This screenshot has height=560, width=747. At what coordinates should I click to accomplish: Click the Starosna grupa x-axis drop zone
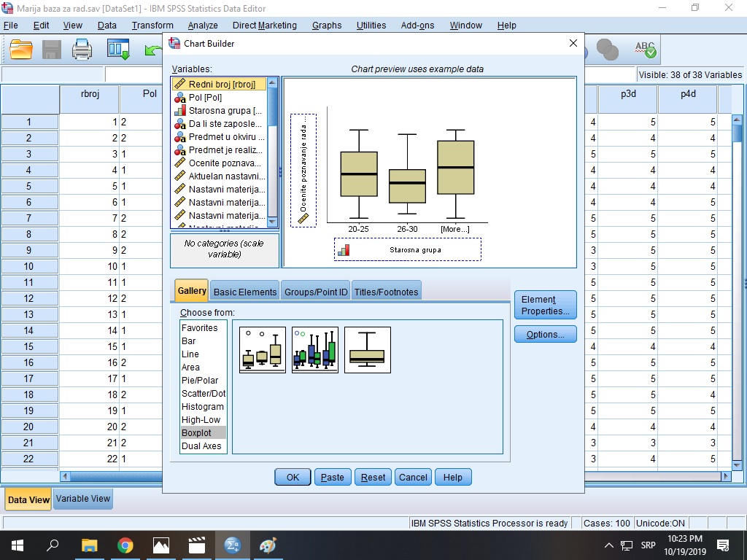click(x=407, y=249)
